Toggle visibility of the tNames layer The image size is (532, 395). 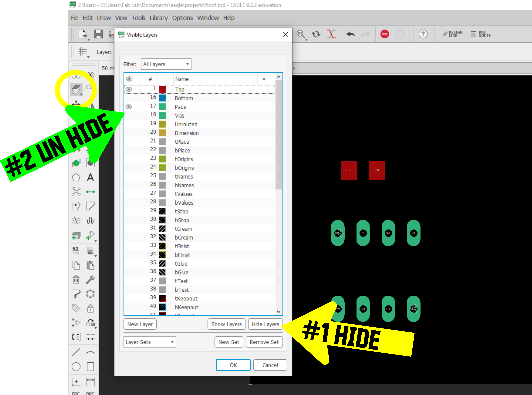[129, 176]
